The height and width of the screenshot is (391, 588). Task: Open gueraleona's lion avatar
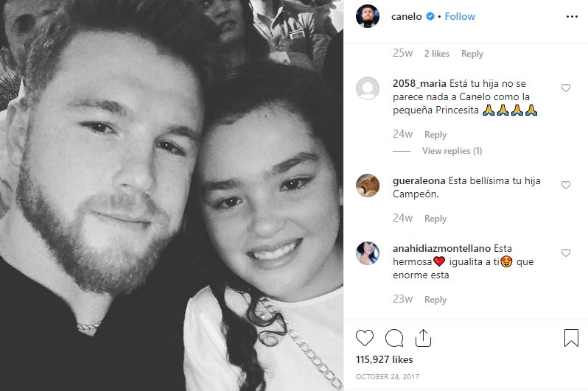[368, 185]
